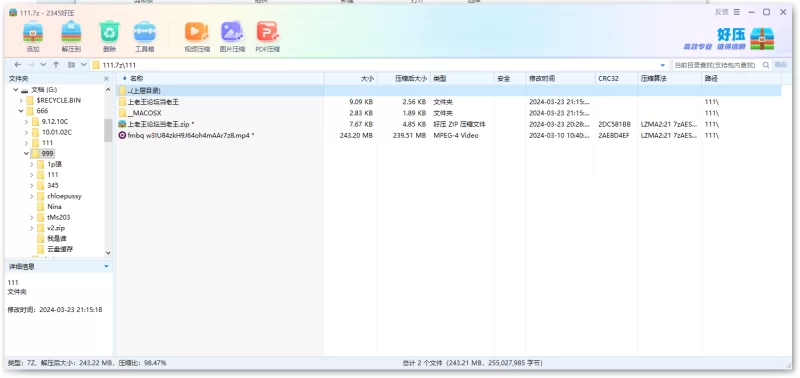Click the search box input field
Viewport: 800px width, 378px height.
point(716,65)
